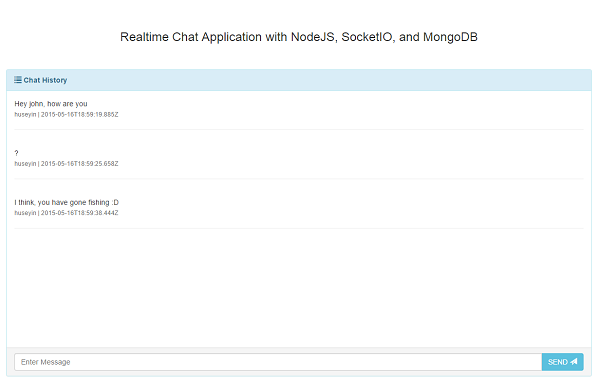Select the Chat History panel heading
The width and height of the screenshot is (600, 383).
pos(299,80)
